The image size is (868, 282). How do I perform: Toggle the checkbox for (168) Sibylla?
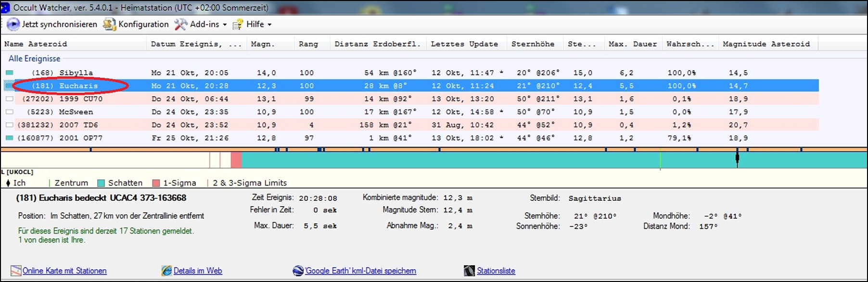pos(10,73)
